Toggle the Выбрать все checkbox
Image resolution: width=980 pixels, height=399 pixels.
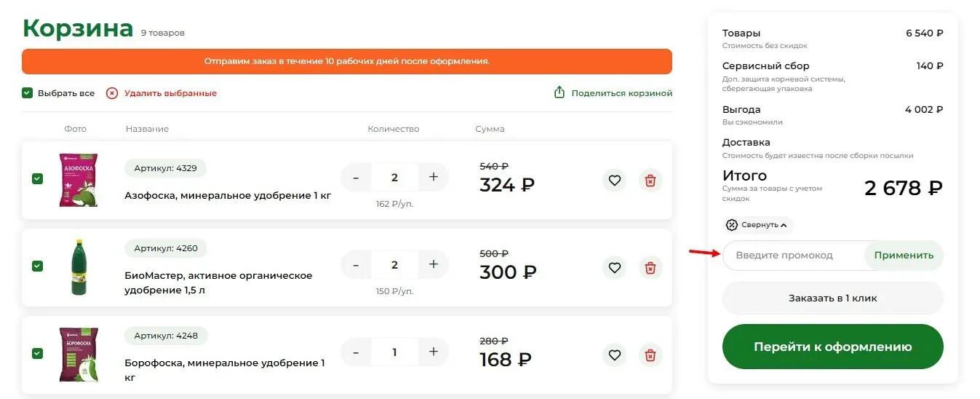(x=28, y=93)
